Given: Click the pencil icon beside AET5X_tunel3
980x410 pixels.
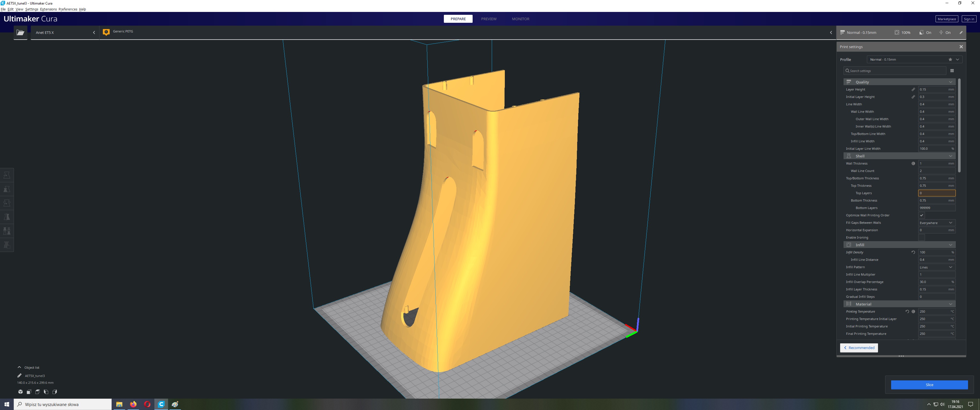Looking at the screenshot, I should 19,375.
